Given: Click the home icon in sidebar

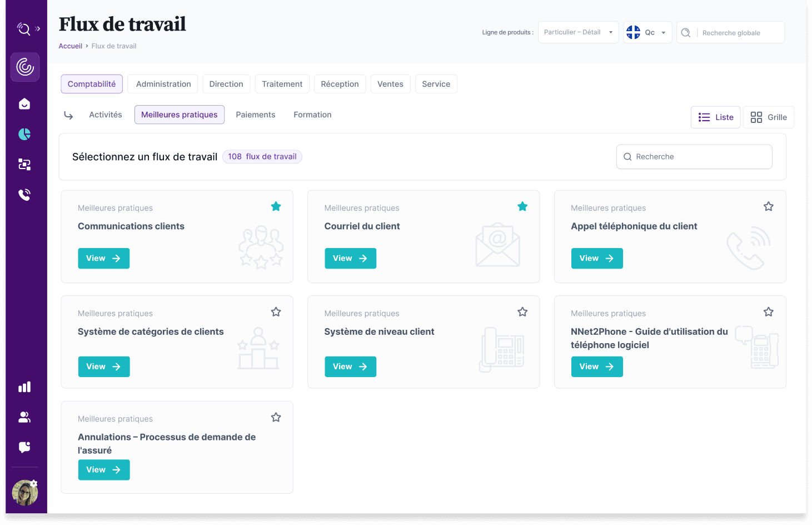Looking at the screenshot, I should point(24,104).
